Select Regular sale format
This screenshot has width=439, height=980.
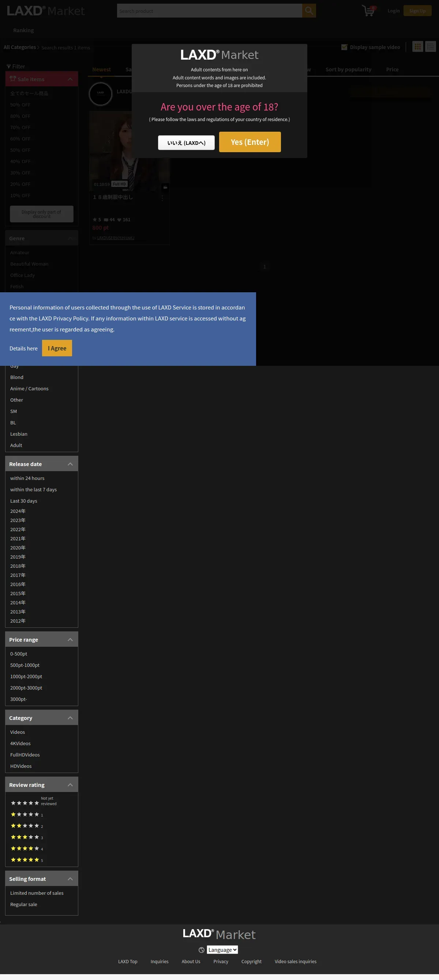click(23, 904)
